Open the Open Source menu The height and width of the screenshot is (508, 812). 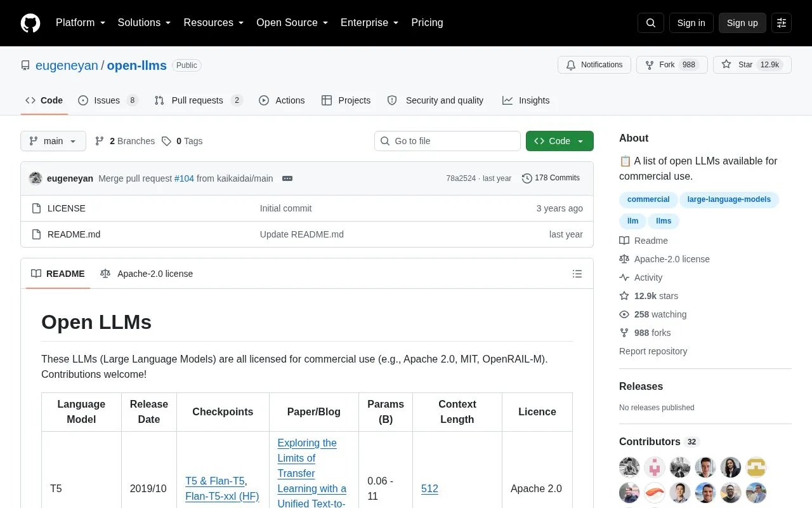[x=292, y=23]
